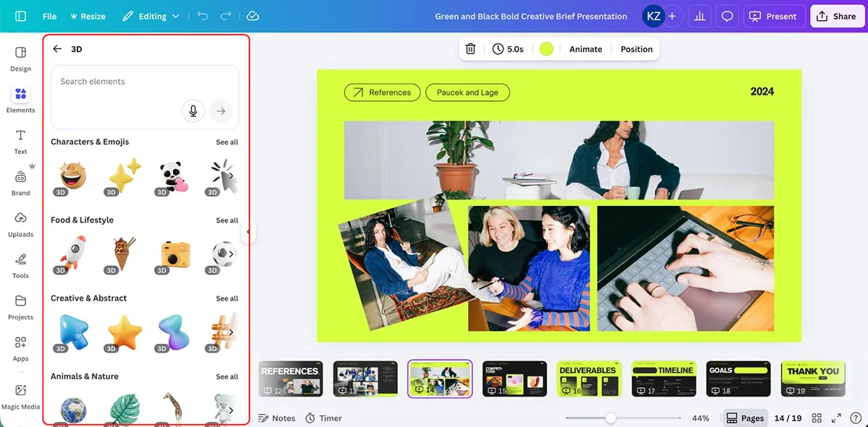868x427 pixels.
Task: Check the cloud save status icon
Action: [252, 16]
